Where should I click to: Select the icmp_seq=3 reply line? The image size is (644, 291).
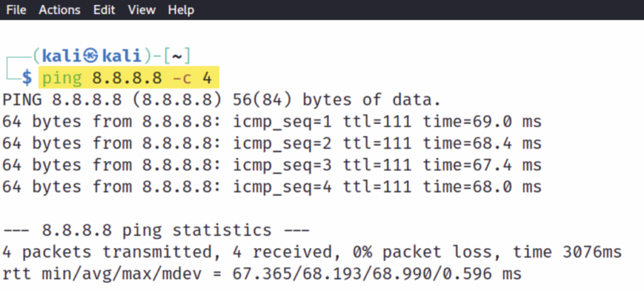pos(272,166)
